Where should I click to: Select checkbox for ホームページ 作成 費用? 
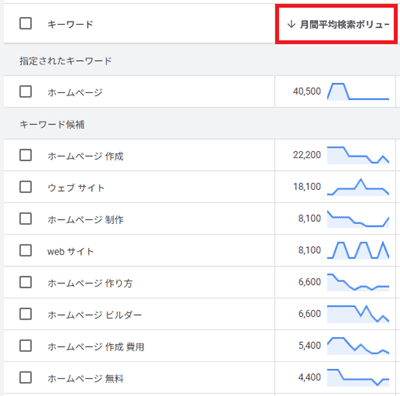[x=26, y=346]
